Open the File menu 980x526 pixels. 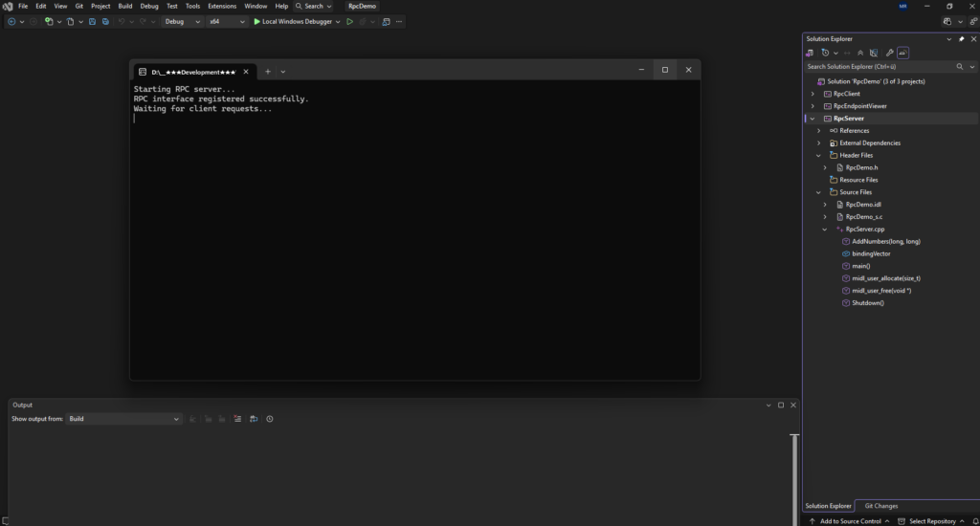point(23,7)
